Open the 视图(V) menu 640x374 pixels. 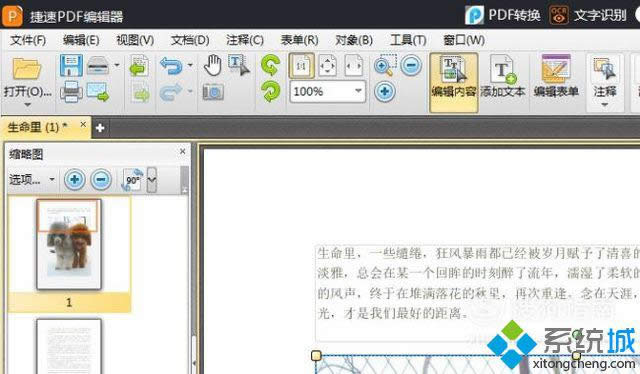pos(135,40)
